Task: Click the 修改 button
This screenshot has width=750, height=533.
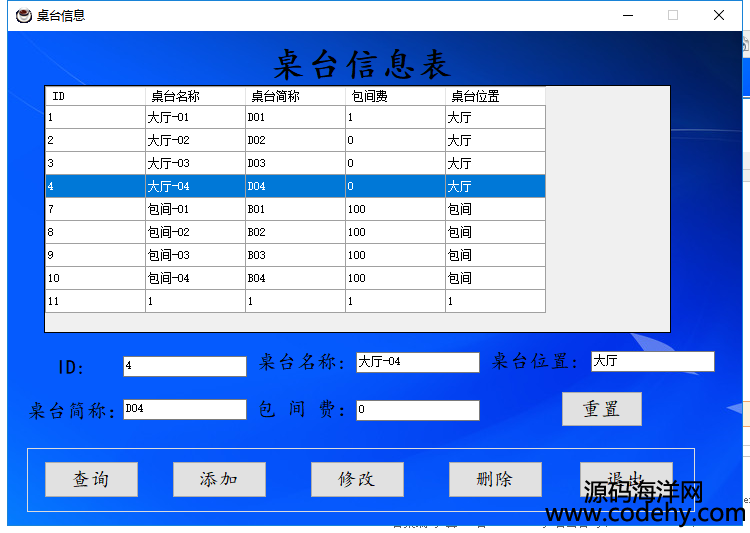Action: point(357,479)
